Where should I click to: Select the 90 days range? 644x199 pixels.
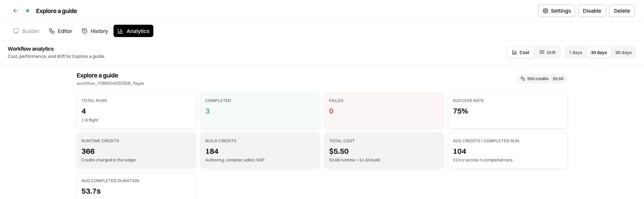click(623, 52)
